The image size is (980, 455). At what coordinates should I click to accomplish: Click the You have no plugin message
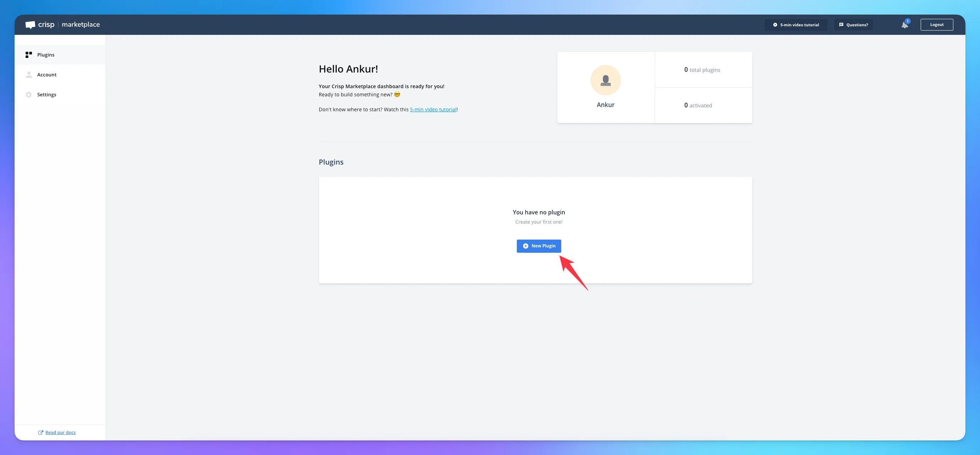point(539,213)
